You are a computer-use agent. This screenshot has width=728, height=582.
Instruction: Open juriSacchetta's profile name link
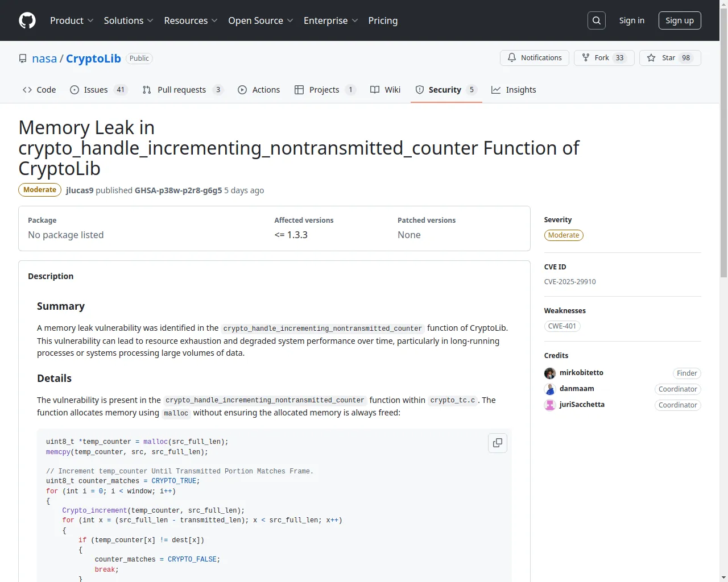[x=582, y=405]
